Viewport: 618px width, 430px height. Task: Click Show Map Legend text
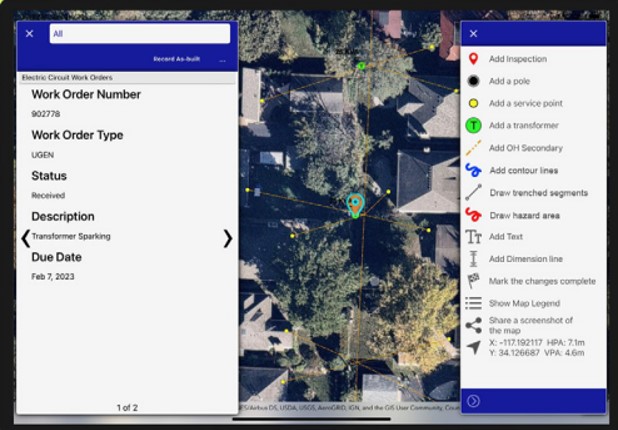524,303
